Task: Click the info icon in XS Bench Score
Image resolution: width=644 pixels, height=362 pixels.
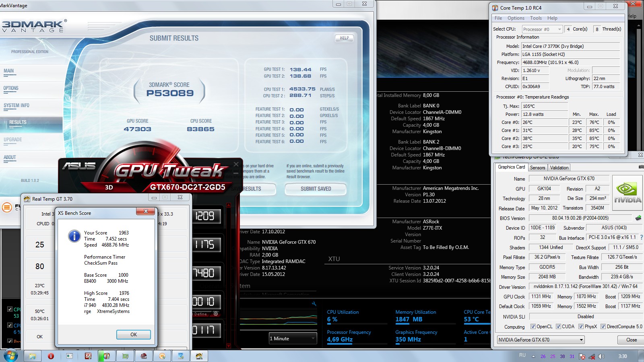Action: [74, 236]
